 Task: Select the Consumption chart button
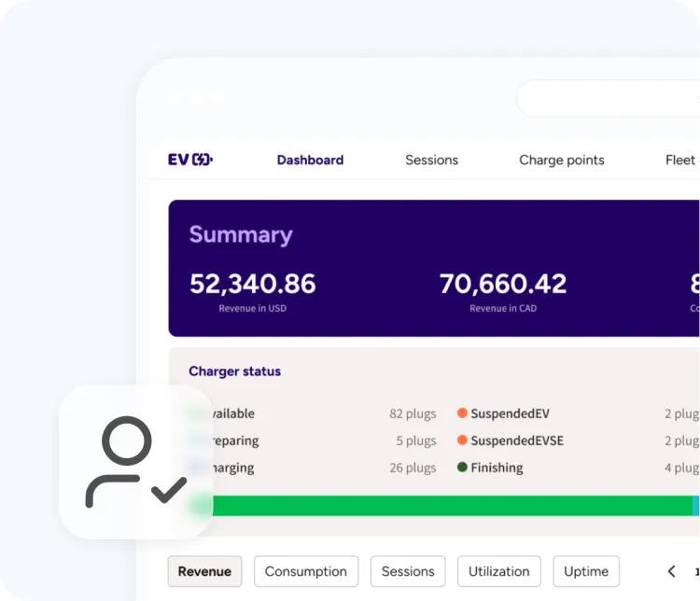(306, 571)
